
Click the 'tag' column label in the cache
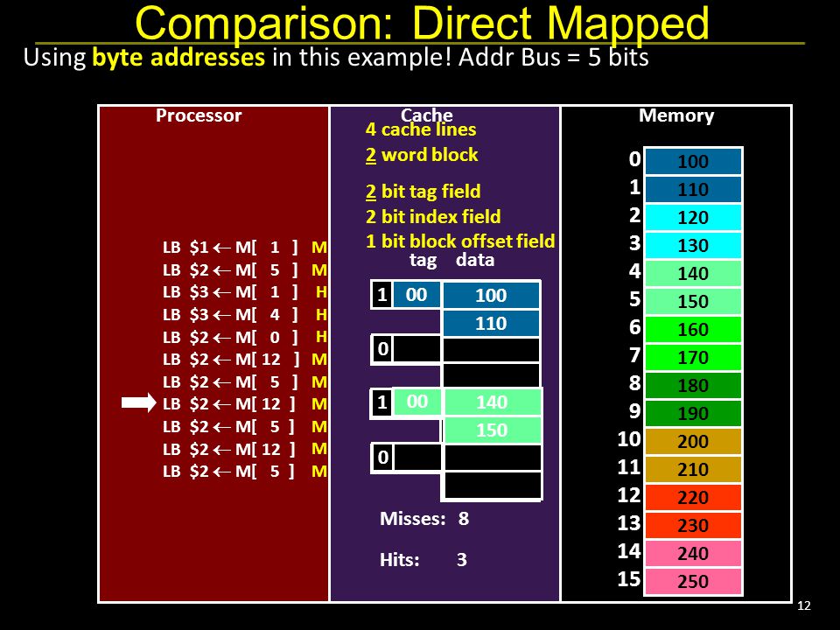(423, 261)
